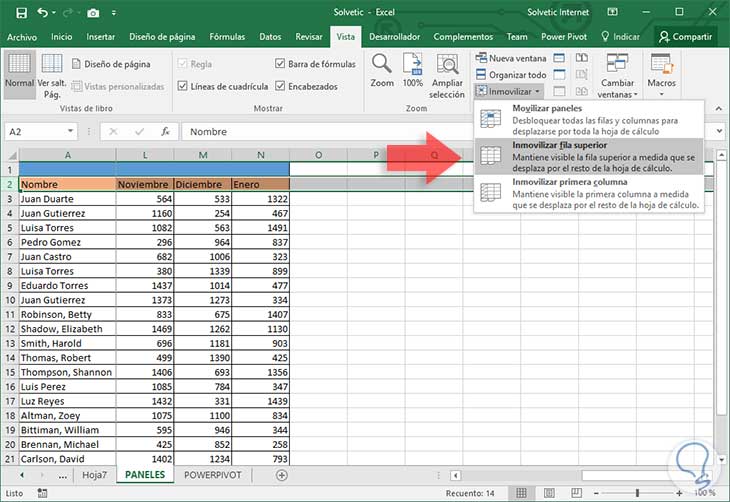Screen dimensions: 730x502
Task: Expand the Inmovilizar dropdown
Action: pos(509,91)
